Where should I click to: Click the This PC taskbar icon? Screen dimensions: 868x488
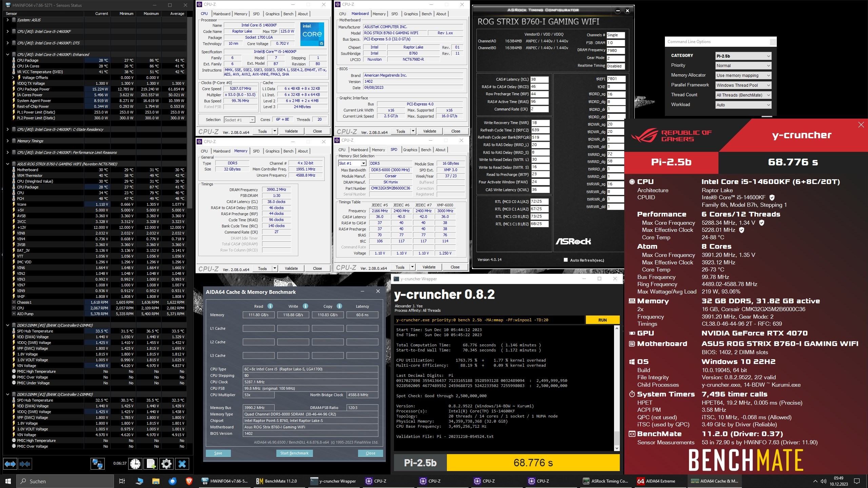pyautogui.click(x=139, y=481)
